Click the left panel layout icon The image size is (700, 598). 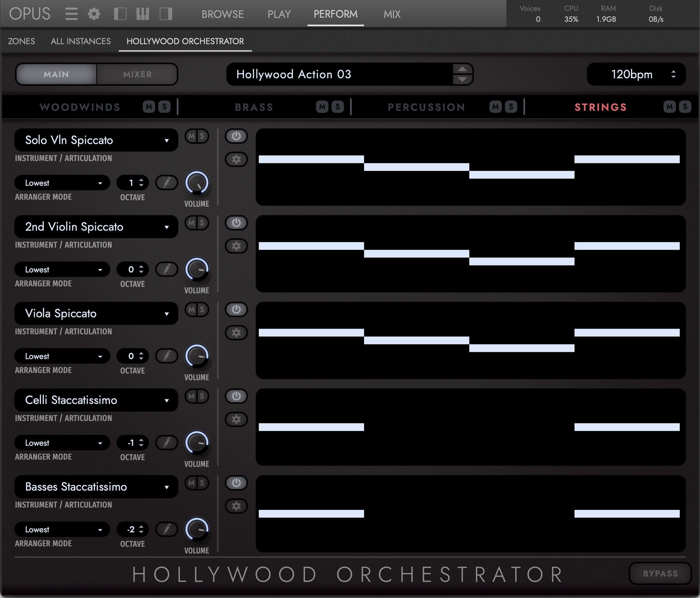pyautogui.click(x=121, y=13)
